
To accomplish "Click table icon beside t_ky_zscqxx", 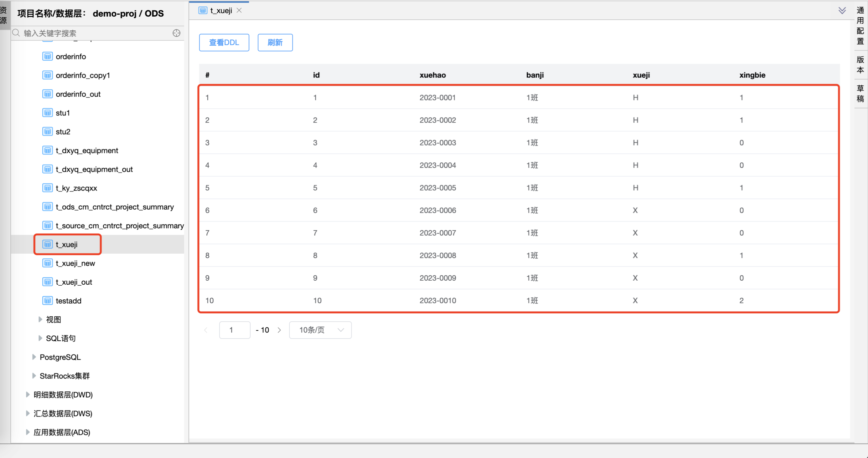I will 48,188.
